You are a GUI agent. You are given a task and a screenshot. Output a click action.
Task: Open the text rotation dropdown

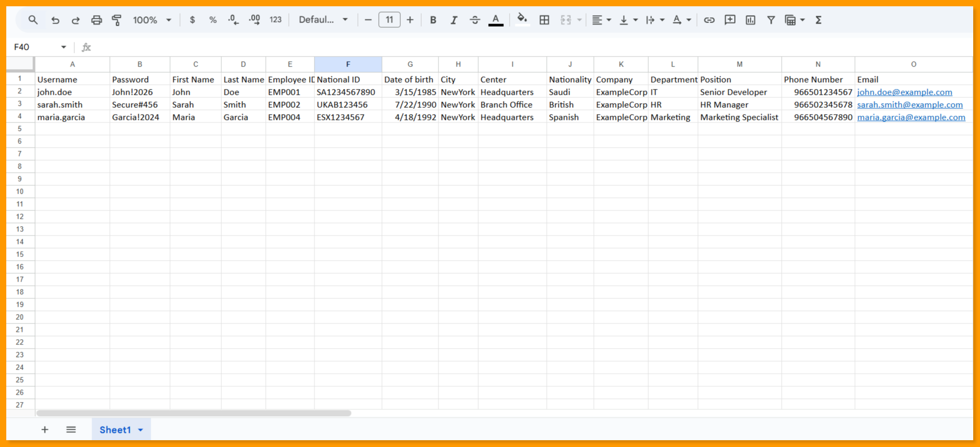[682, 20]
